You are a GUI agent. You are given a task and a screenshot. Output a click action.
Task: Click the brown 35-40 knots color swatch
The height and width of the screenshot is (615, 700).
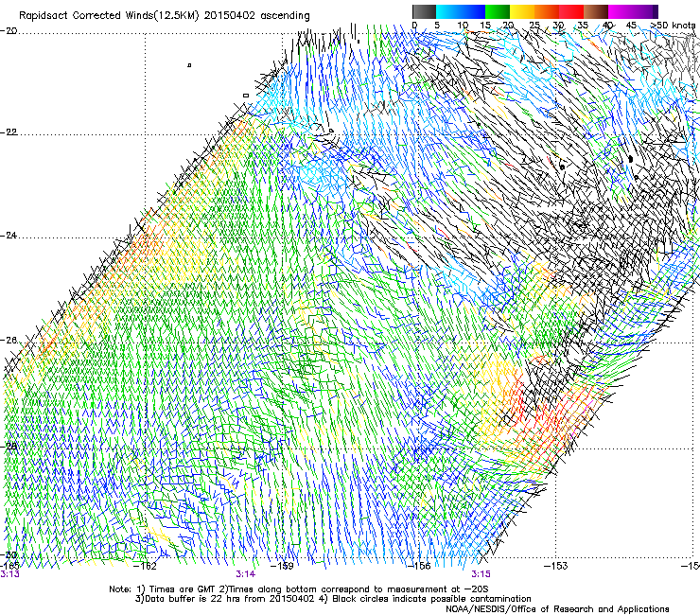pos(595,11)
